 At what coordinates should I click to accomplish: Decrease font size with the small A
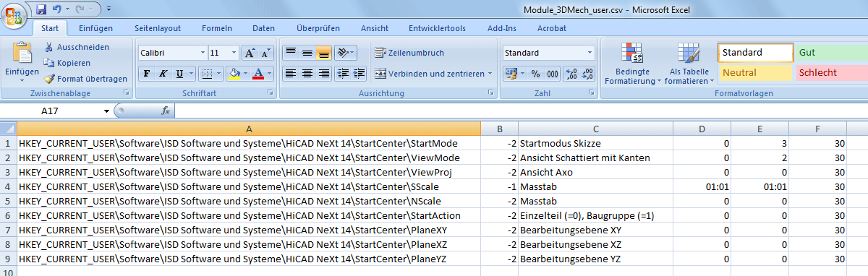click(x=265, y=53)
